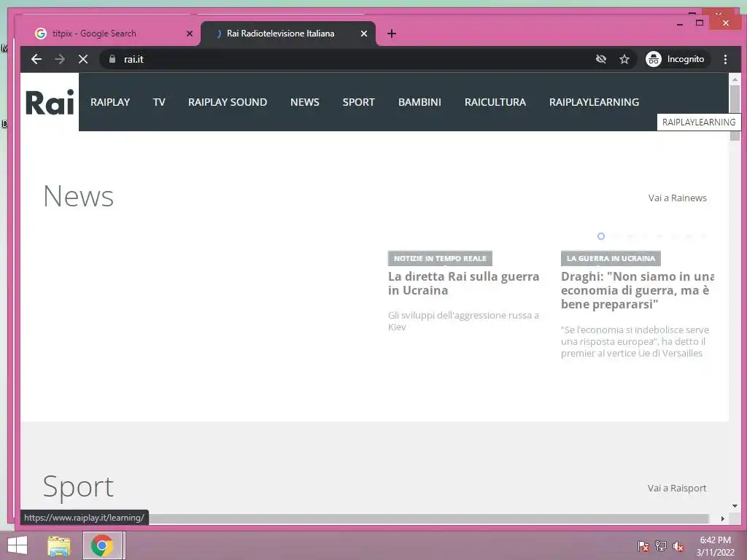Click the horizontal scroll right arrow
This screenshot has width=747, height=560.
coord(723,518)
